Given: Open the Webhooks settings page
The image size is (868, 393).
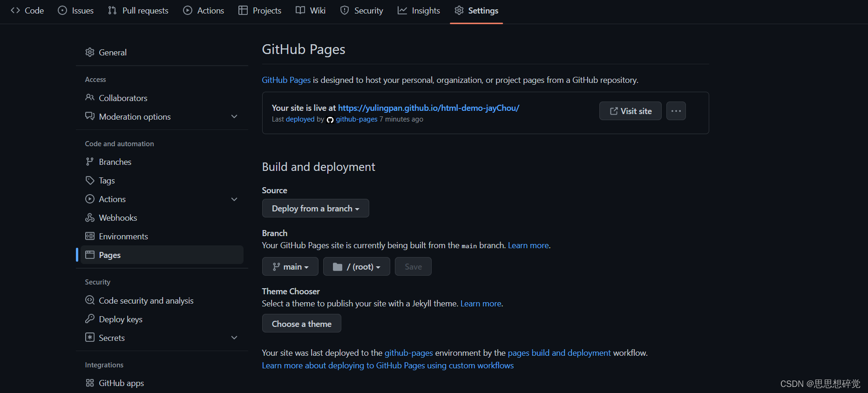Looking at the screenshot, I should (x=162, y=217).
